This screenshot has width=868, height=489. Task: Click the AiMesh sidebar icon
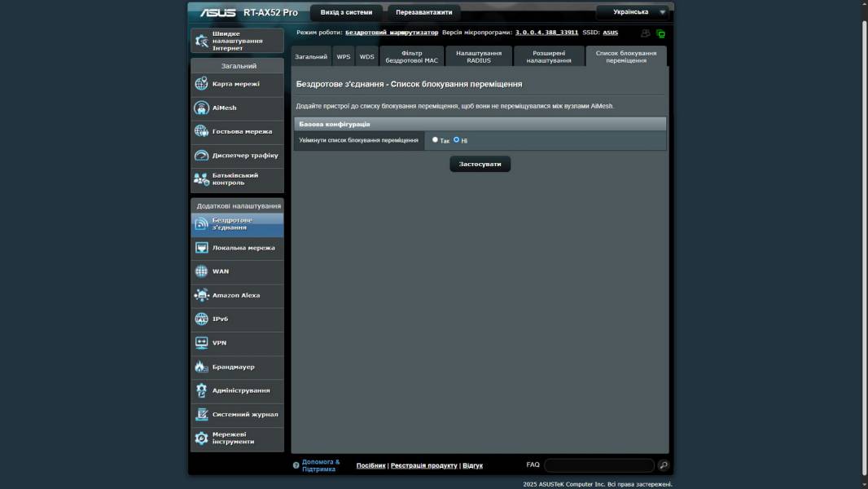(x=202, y=108)
